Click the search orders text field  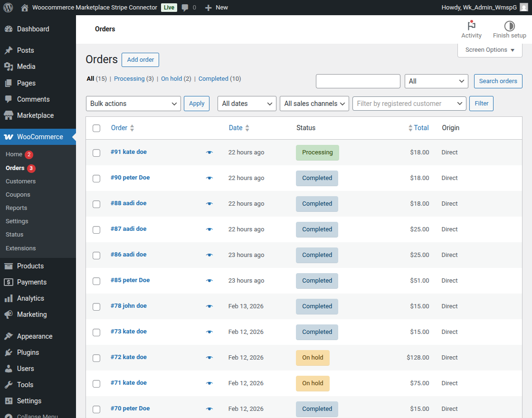point(358,81)
